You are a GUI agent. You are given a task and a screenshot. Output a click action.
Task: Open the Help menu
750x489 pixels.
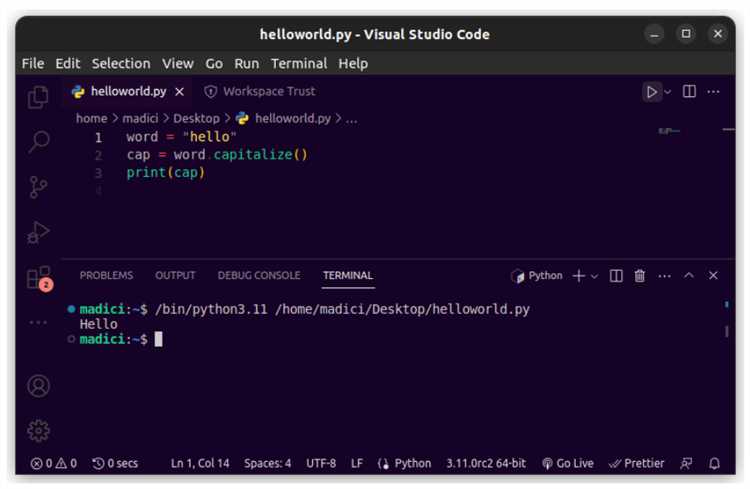(353, 63)
